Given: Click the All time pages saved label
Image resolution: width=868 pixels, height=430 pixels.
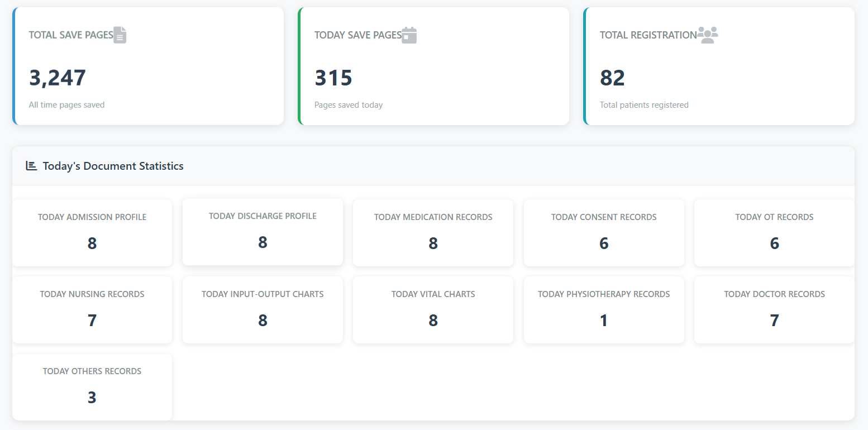Looking at the screenshot, I should pos(66,104).
